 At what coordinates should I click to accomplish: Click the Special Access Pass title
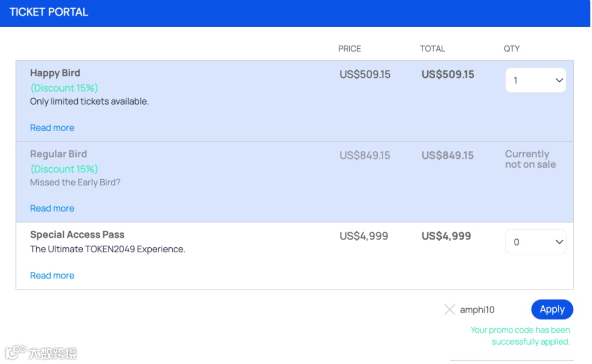[x=77, y=235]
